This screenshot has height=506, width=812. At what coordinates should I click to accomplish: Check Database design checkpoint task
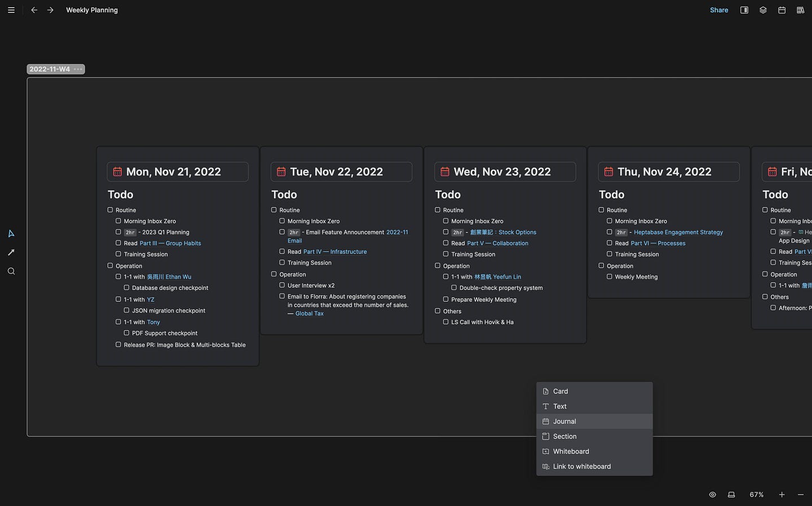tap(126, 287)
